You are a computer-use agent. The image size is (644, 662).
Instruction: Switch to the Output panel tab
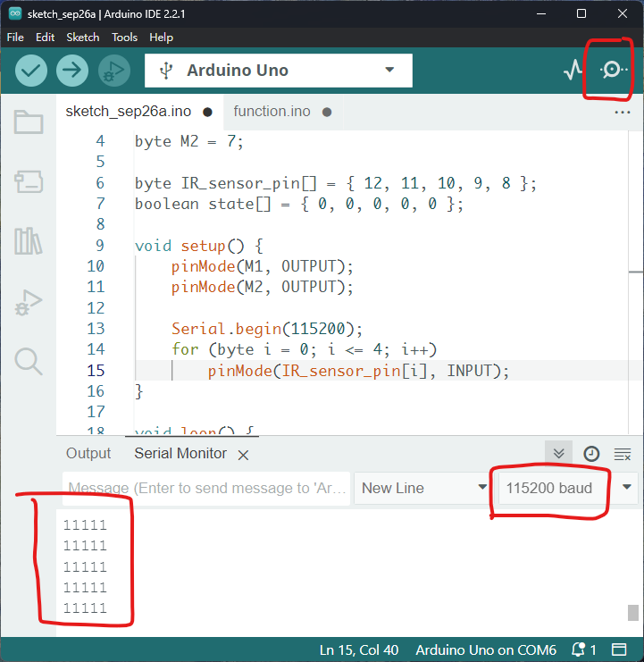[x=88, y=454]
